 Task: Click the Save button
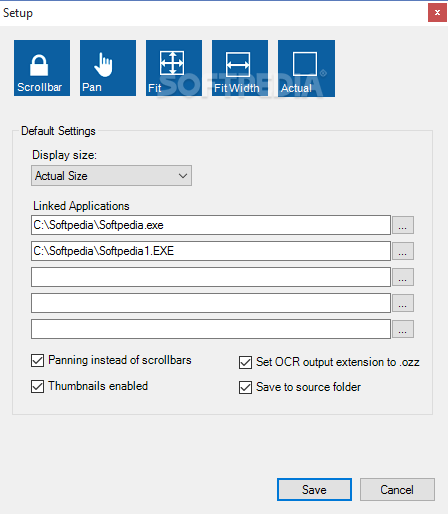click(x=314, y=490)
